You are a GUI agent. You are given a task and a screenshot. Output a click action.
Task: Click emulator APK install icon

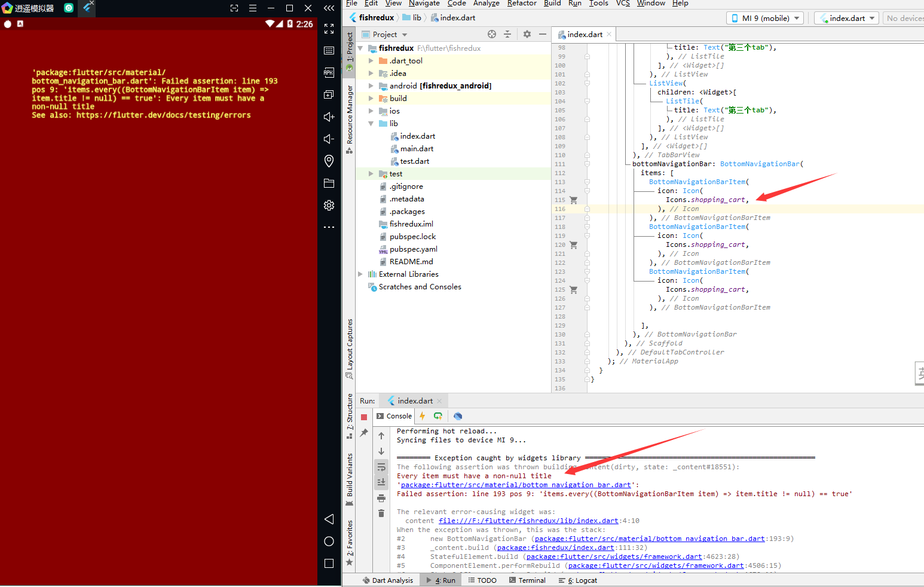(329, 72)
